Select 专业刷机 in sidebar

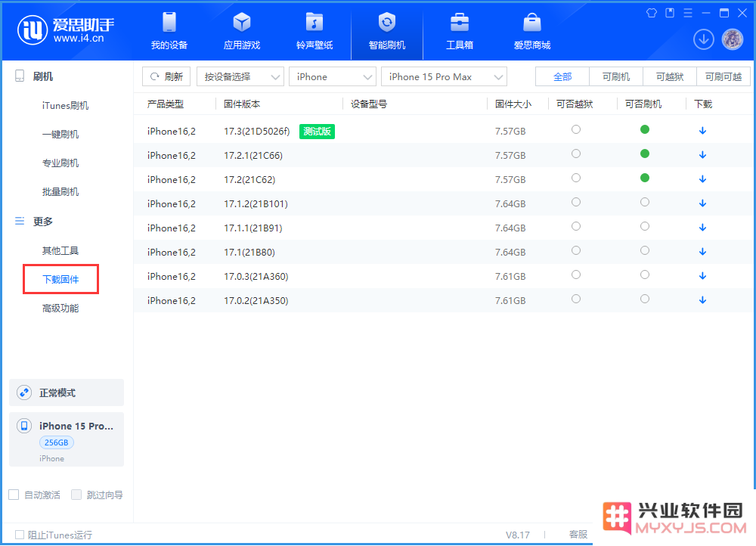tap(60, 163)
